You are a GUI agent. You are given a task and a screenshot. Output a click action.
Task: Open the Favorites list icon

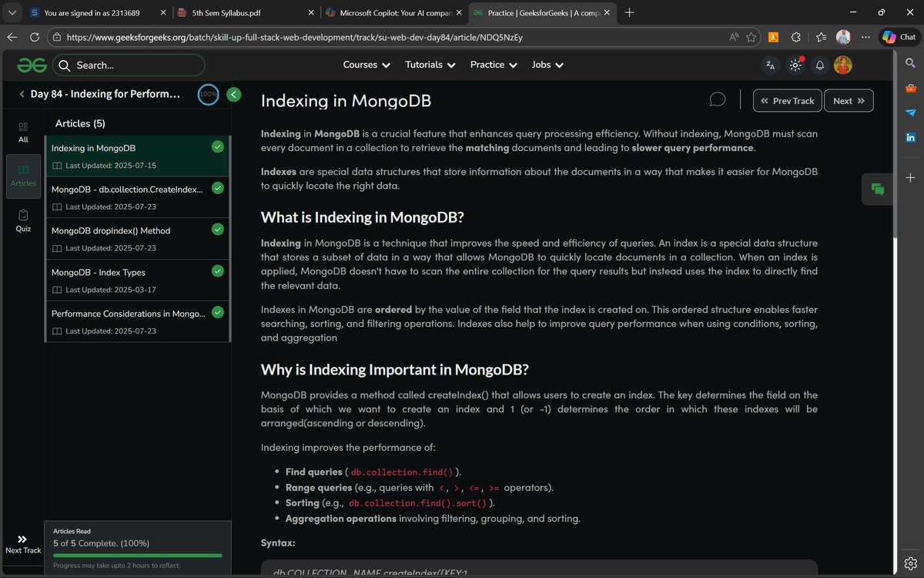821,37
